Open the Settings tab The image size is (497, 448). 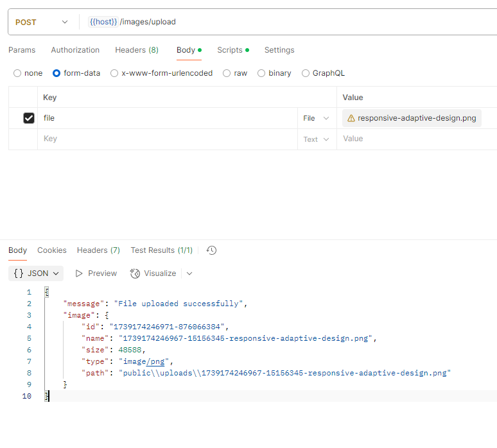click(x=279, y=50)
